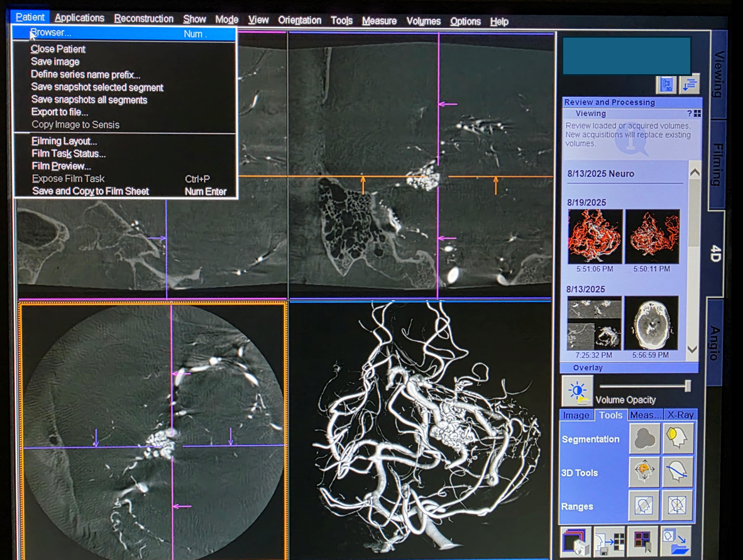Click Close Patient in the menu
Viewport: 743px width, 560px height.
[x=58, y=49]
